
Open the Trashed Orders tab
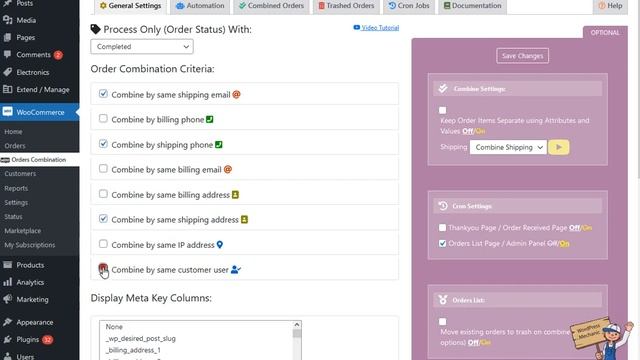pos(346,6)
